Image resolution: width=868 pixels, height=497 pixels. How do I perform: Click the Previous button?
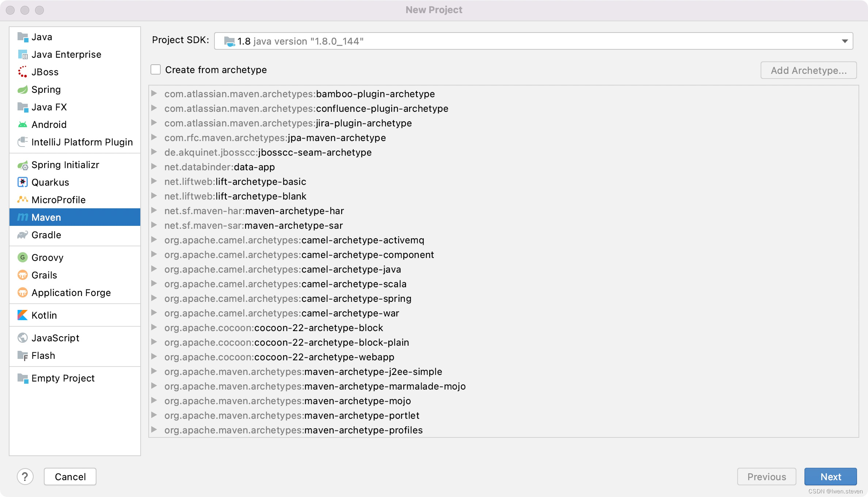(766, 477)
